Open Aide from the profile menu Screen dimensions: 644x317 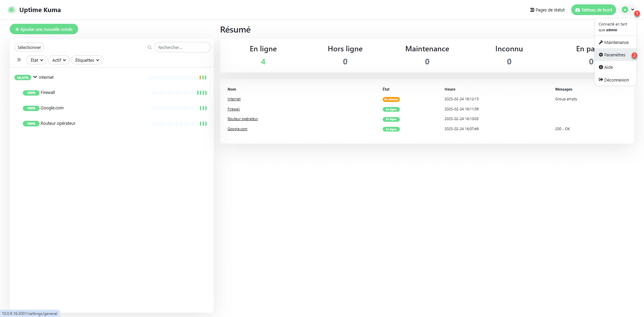pyautogui.click(x=606, y=67)
